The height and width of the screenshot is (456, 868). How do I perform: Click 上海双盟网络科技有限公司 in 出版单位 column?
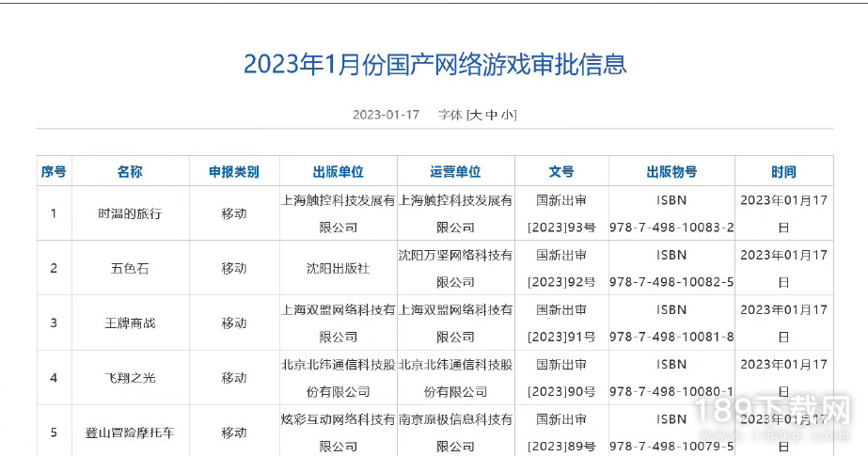[x=339, y=323]
